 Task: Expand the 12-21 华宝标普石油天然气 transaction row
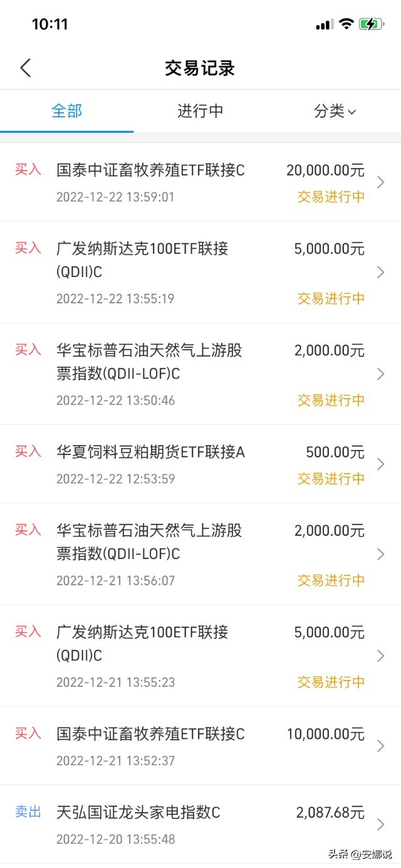click(380, 554)
